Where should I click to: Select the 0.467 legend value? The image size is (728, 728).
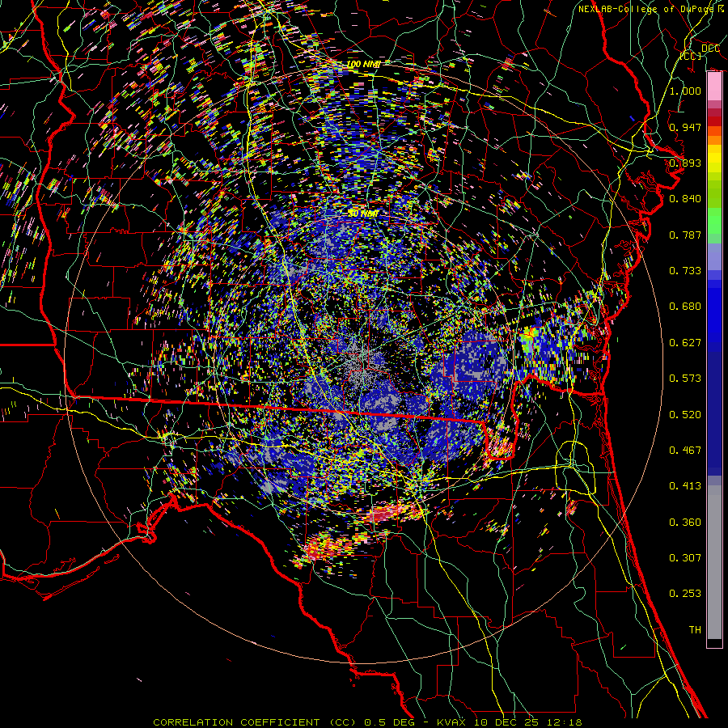(x=685, y=451)
